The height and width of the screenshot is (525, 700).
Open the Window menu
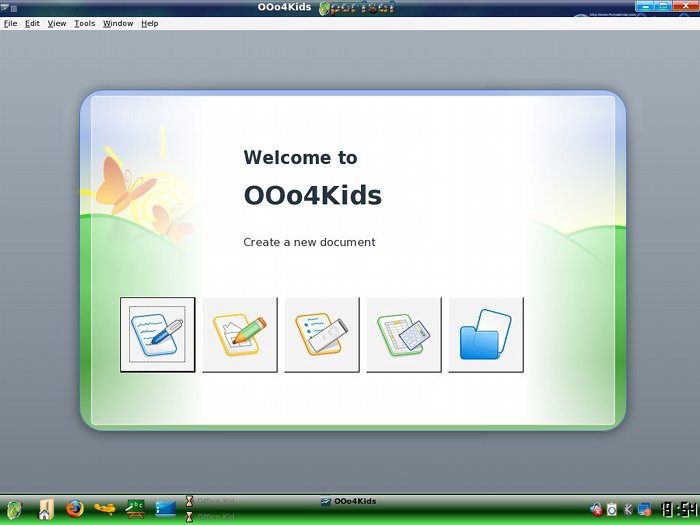click(118, 23)
